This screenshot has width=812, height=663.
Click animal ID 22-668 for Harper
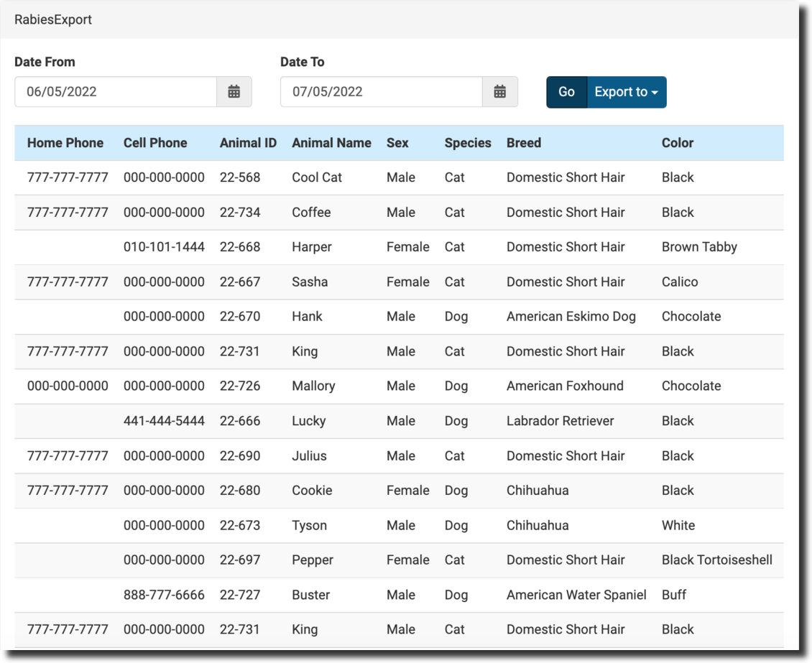[x=240, y=247]
